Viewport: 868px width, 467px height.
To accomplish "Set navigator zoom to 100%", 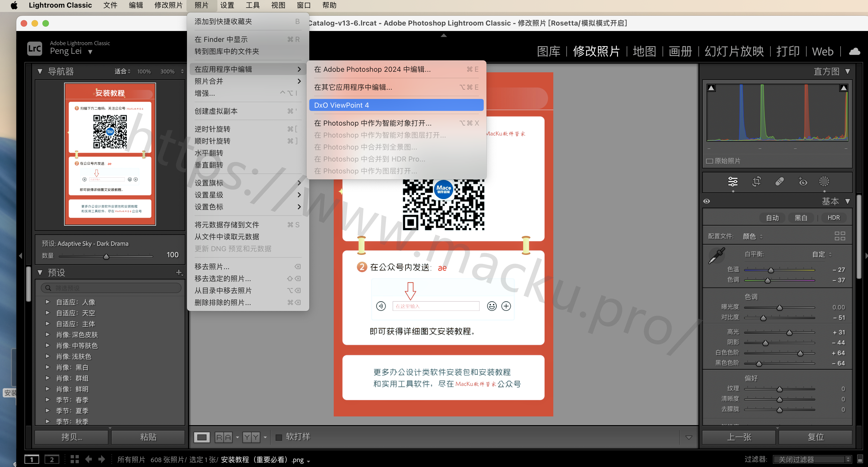I will [144, 71].
